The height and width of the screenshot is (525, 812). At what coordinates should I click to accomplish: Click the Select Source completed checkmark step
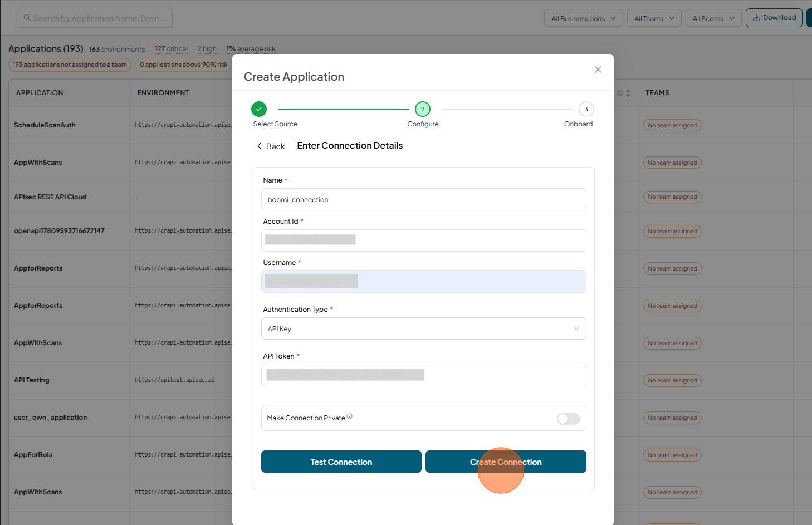(259, 109)
